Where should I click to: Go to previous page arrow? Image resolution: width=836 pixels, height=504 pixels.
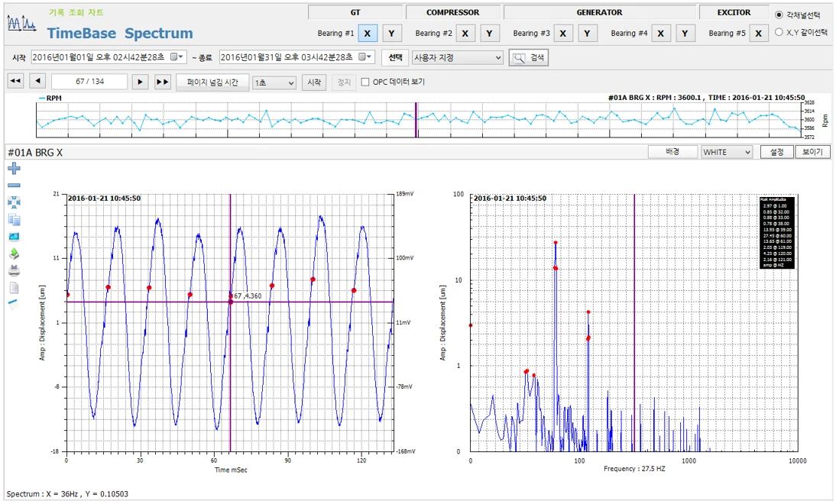[x=37, y=82]
